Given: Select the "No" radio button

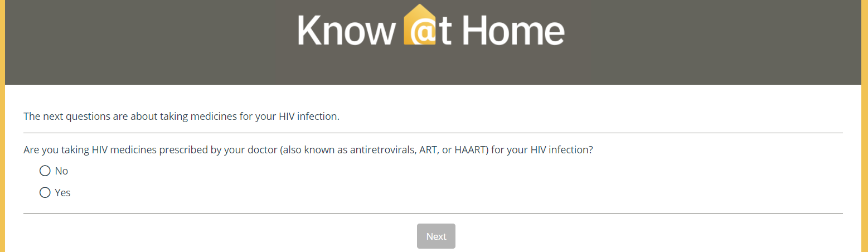Looking at the screenshot, I should [x=45, y=171].
